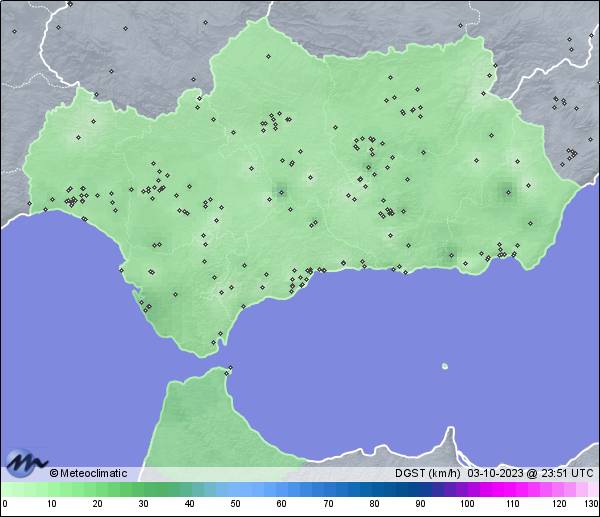
Task: Click scale label 0
Action: tap(5, 504)
